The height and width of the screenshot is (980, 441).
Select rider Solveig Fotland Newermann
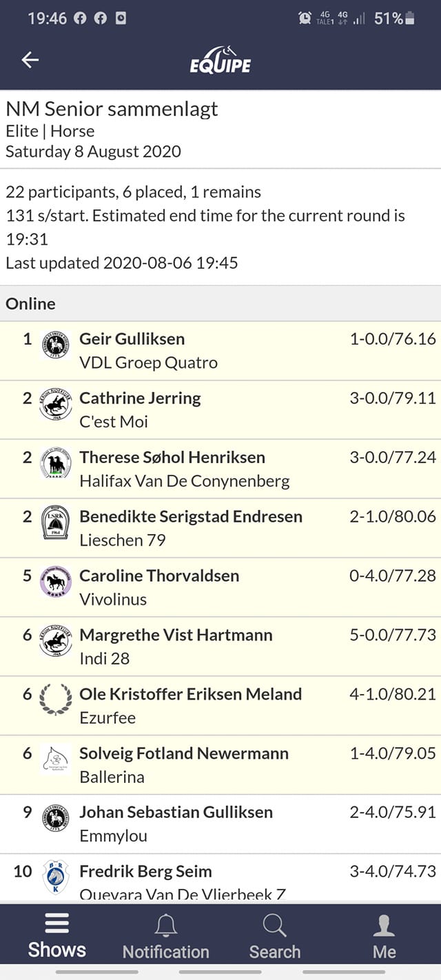tap(184, 753)
